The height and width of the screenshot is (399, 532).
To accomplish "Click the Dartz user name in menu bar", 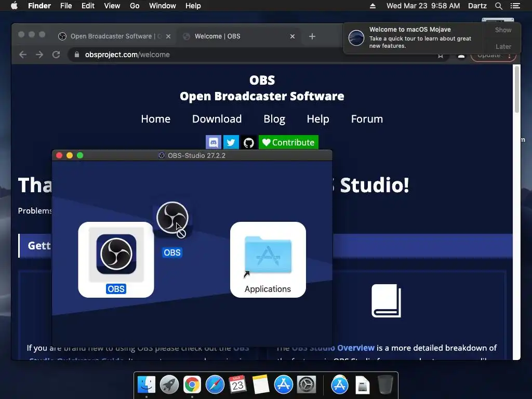I will pyautogui.click(x=477, y=6).
